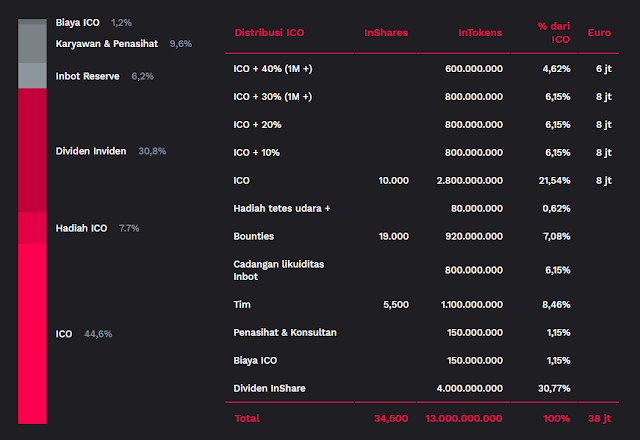
Task: Click the 'InTokens' column header
Action: coord(480,33)
